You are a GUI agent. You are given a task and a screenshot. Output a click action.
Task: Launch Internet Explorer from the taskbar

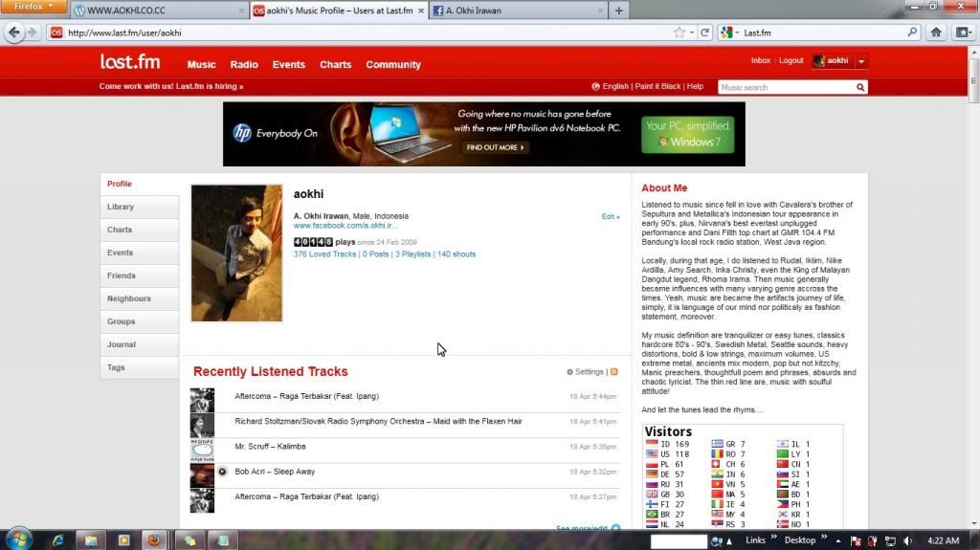[58, 540]
